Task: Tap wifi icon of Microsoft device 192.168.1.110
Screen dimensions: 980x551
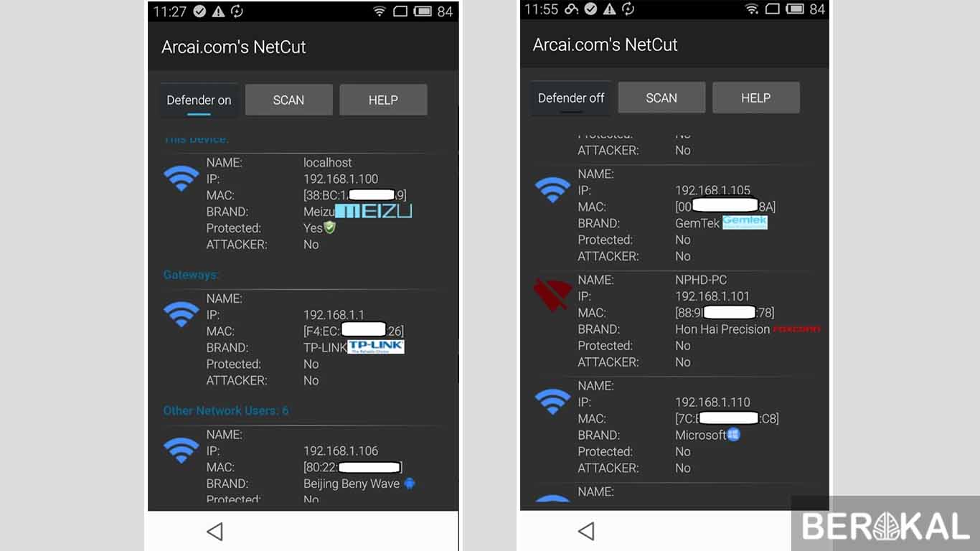Action: [552, 401]
